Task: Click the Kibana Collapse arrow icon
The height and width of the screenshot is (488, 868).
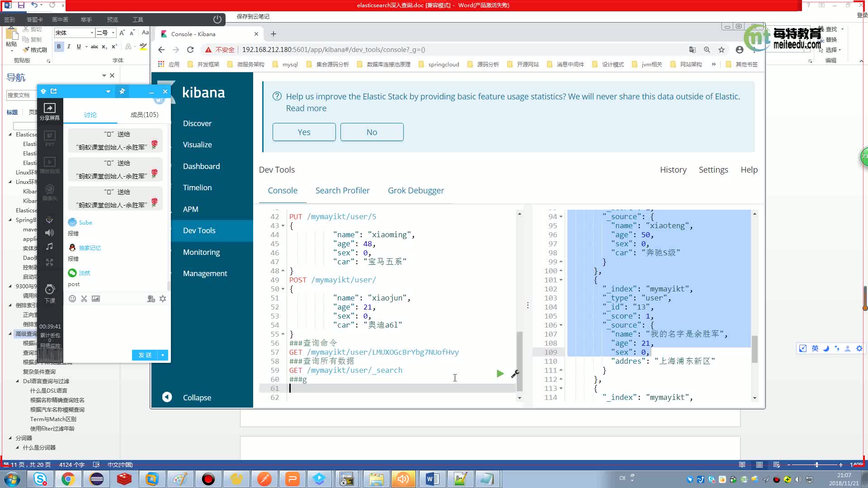Action: point(167,397)
